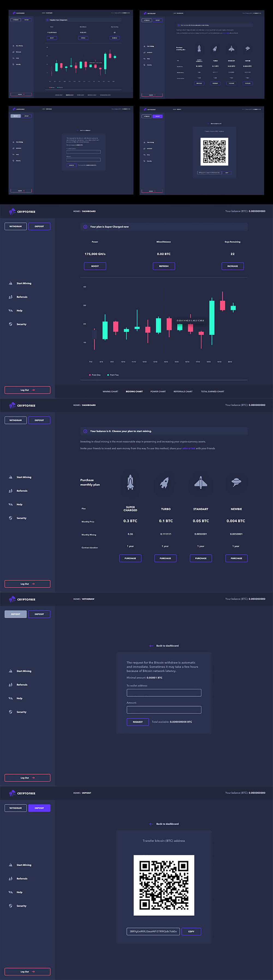273x980 pixels.
Task: Purchase the Standart 0.05 BTC plan
Action: (201, 558)
